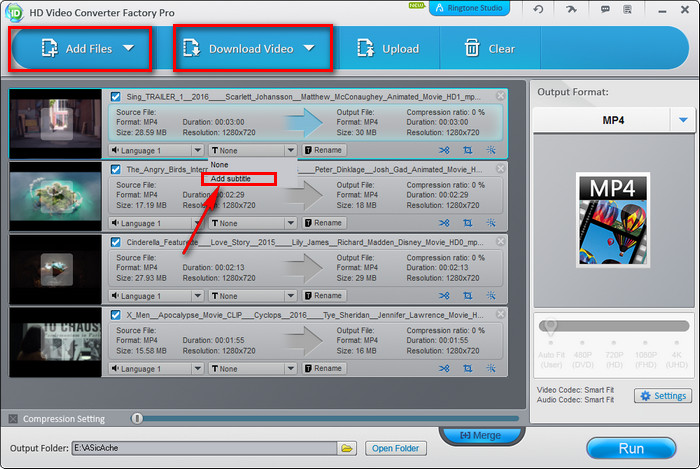Select None in the subtitle menu
Viewport: 700px width, 469px height.
tap(252, 165)
